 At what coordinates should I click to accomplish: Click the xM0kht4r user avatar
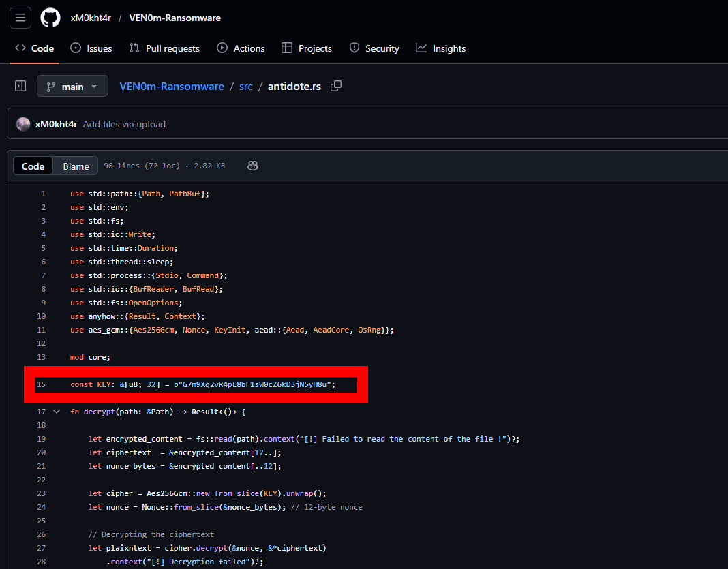coord(23,124)
